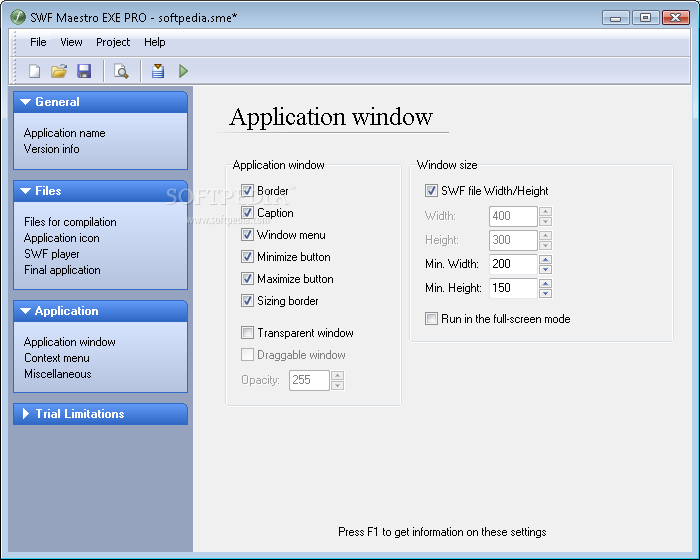Run the application with green play icon
Image resolution: width=700 pixels, height=560 pixels.
click(x=183, y=71)
